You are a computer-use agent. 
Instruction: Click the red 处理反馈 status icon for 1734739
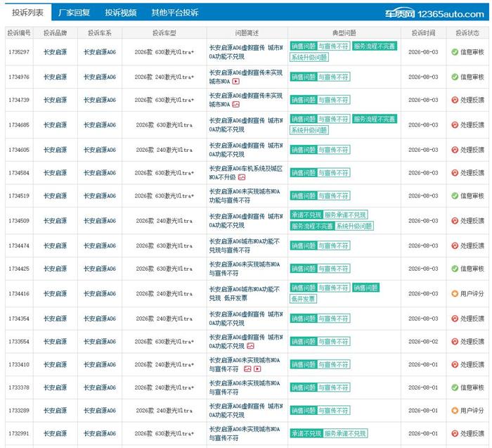tap(455, 100)
